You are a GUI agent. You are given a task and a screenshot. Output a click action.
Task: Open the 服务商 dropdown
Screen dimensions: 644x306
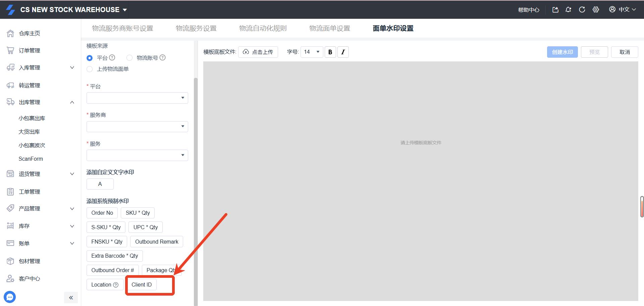click(x=137, y=126)
